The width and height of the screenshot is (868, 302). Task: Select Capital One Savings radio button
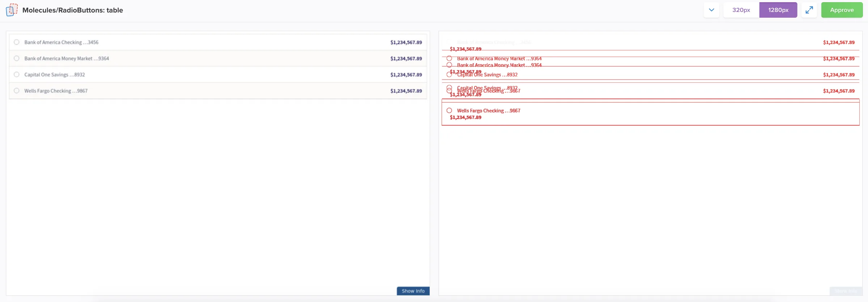click(17, 75)
